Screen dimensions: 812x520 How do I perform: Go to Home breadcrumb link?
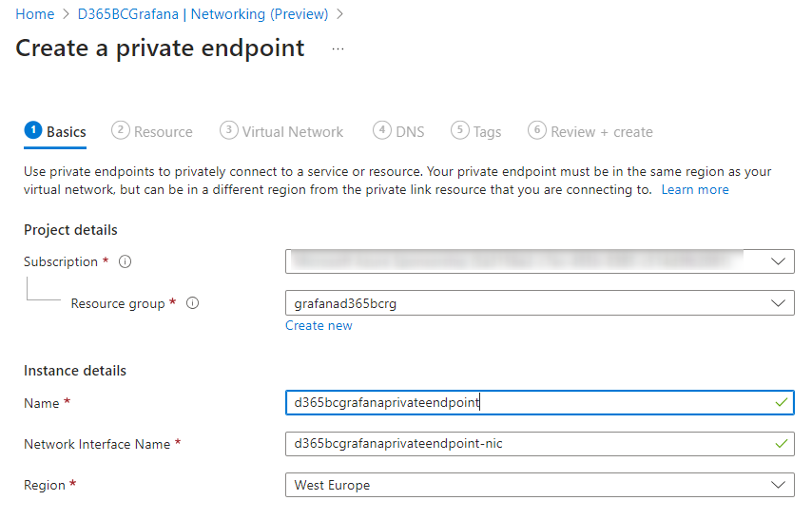tap(35, 14)
